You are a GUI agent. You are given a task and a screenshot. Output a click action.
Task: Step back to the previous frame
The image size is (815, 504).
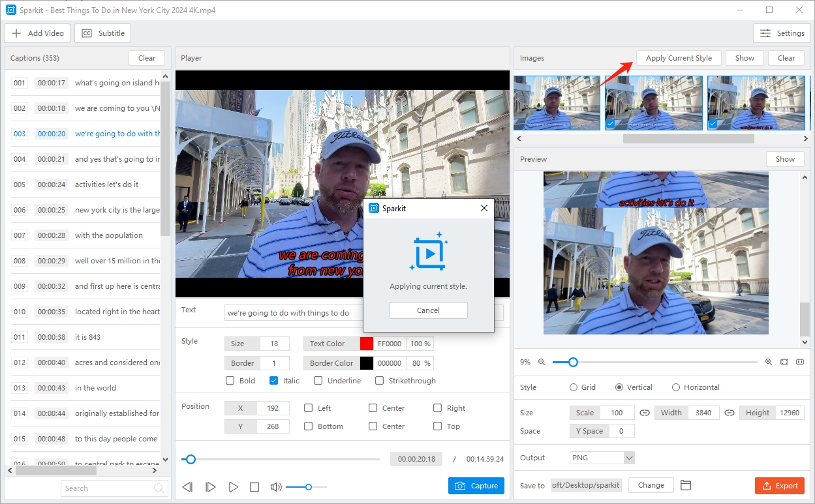coord(187,487)
